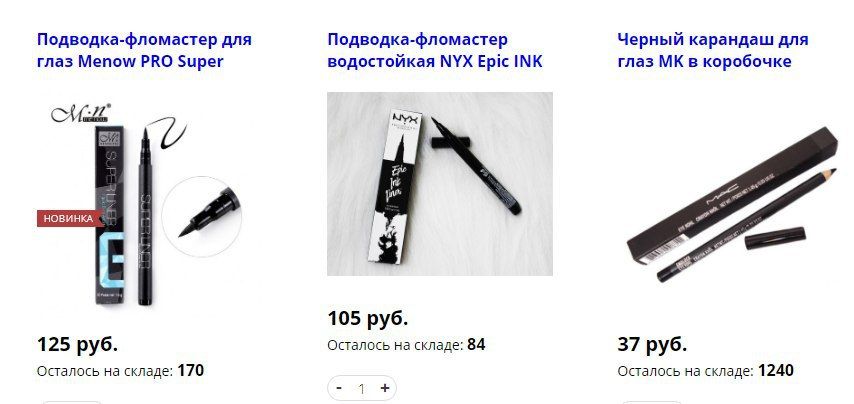Viewport: 854px width, 404px height.
Task: Click the red НОВИНКА badge
Action: pyautogui.click(x=69, y=218)
